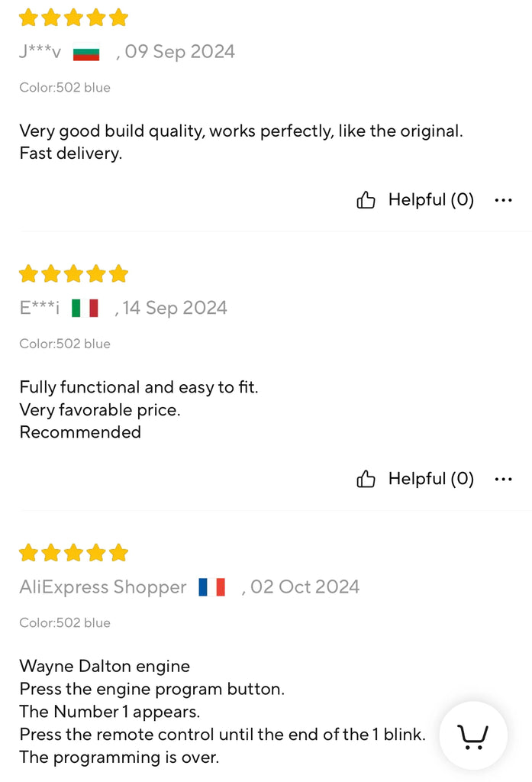Screen dimensions: 532x782
Task: Click the 09 Sep 2024 review date
Action: (179, 52)
